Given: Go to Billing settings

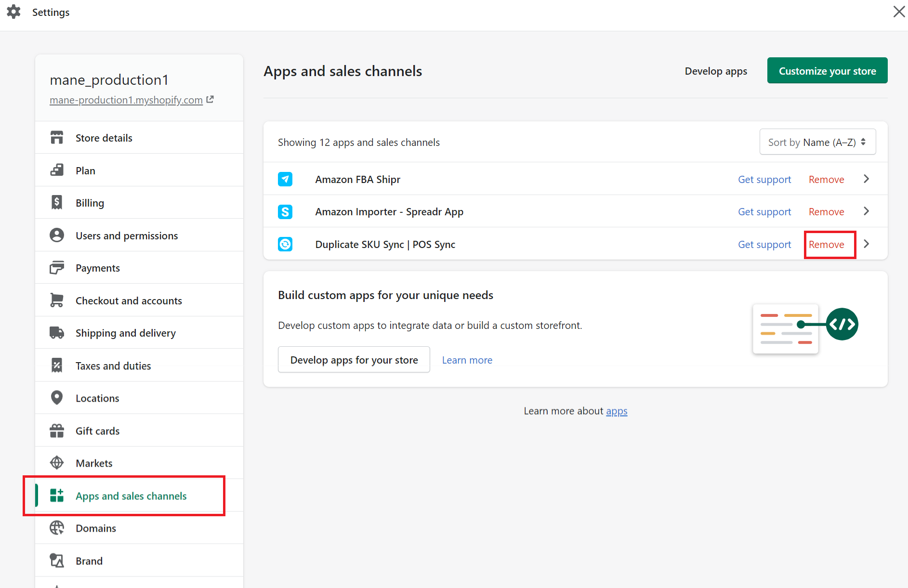Looking at the screenshot, I should [139, 203].
